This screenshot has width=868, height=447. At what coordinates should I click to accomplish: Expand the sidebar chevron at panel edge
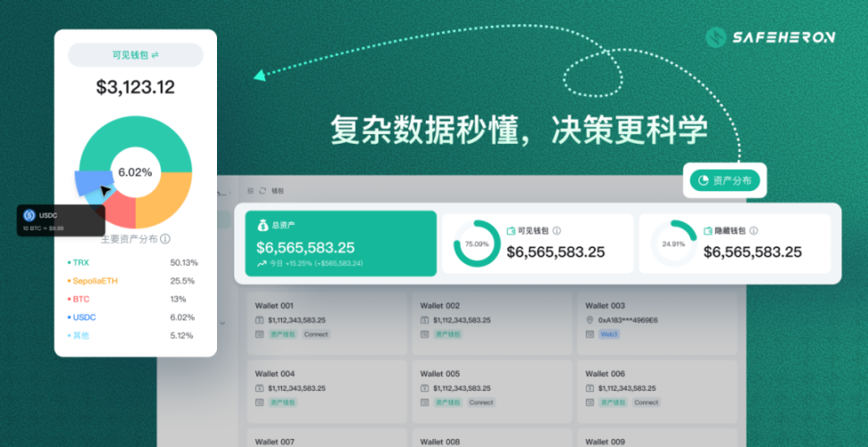coord(230,191)
